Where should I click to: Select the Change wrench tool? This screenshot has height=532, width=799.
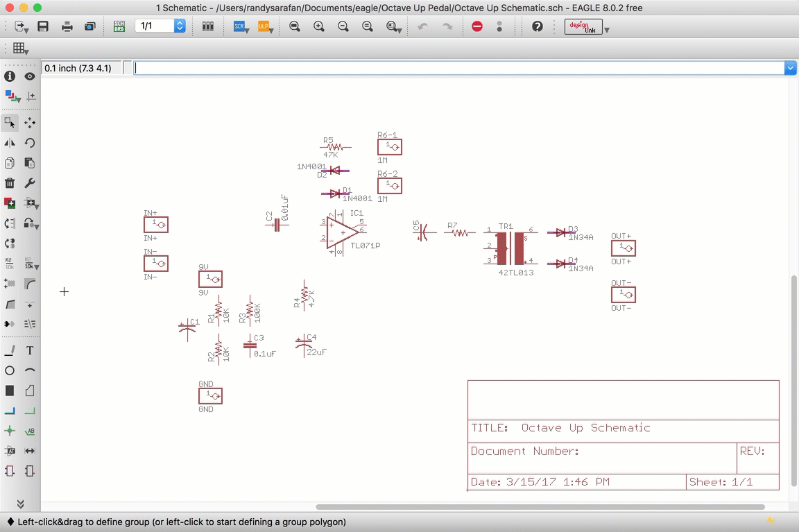tap(30, 183)
